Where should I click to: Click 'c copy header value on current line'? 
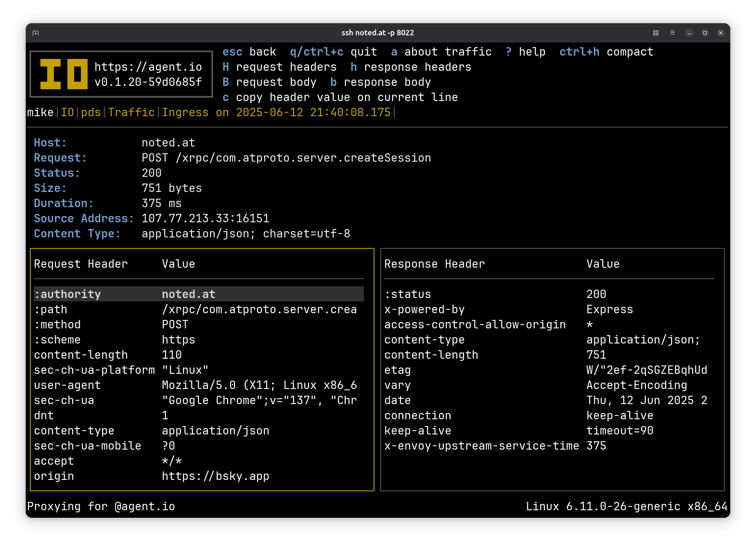point(340,97)
